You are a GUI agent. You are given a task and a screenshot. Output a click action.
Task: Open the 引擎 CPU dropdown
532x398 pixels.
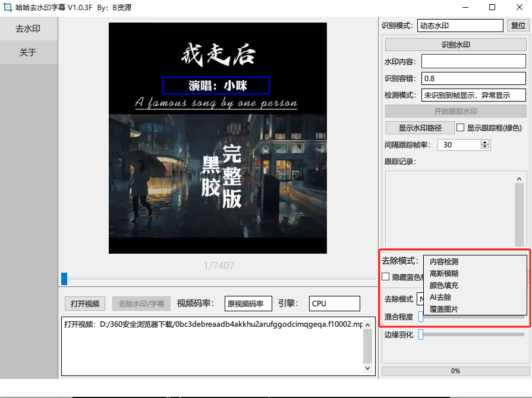tap(334, 304)
